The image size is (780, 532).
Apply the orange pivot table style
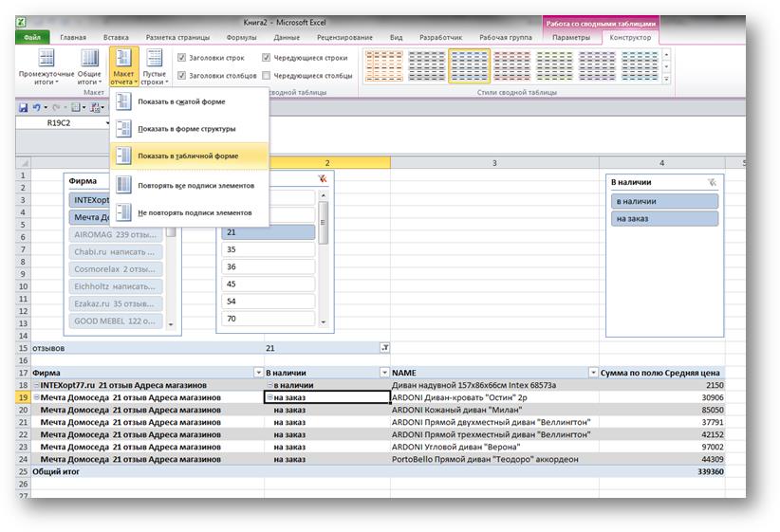click(x=384, y=65)
